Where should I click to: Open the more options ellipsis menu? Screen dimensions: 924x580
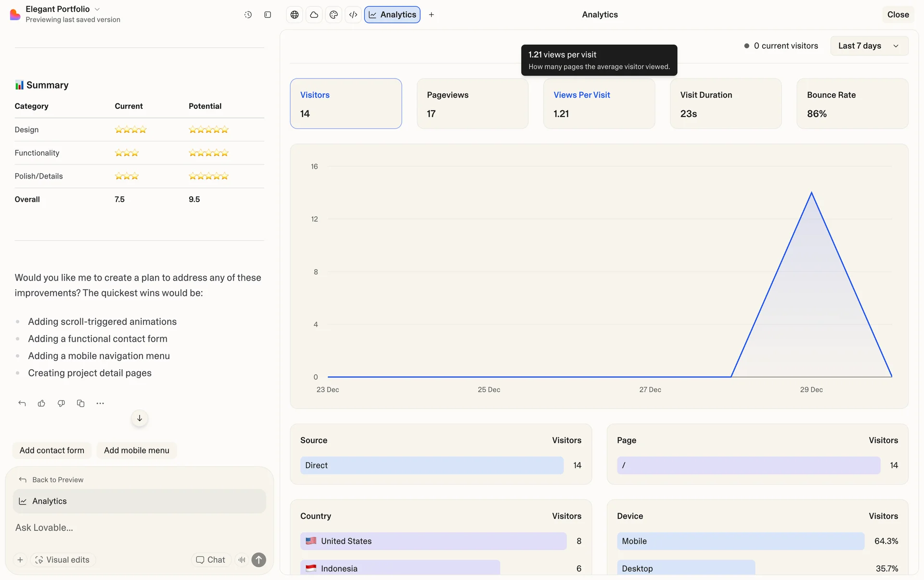(x=100, y=403)
